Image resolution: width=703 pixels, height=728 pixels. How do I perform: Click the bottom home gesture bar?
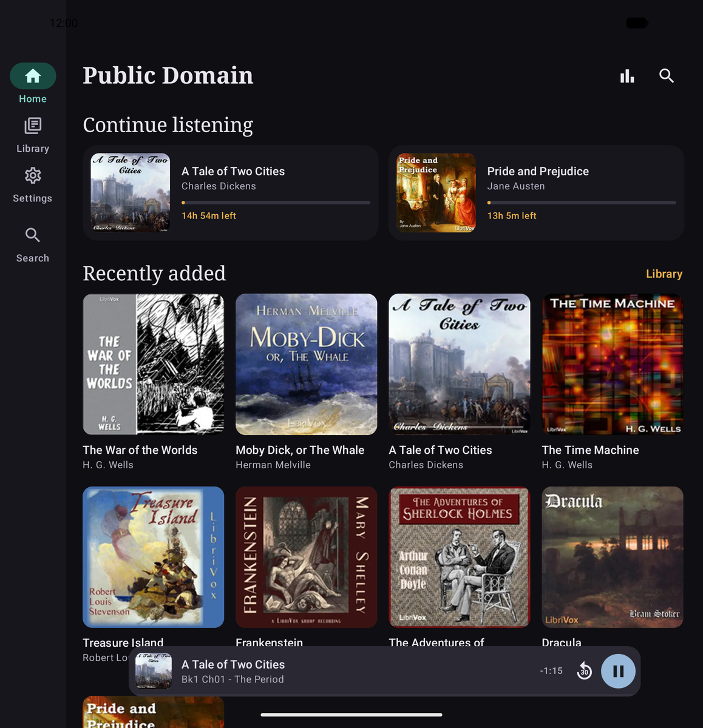(x=351, y=715)
